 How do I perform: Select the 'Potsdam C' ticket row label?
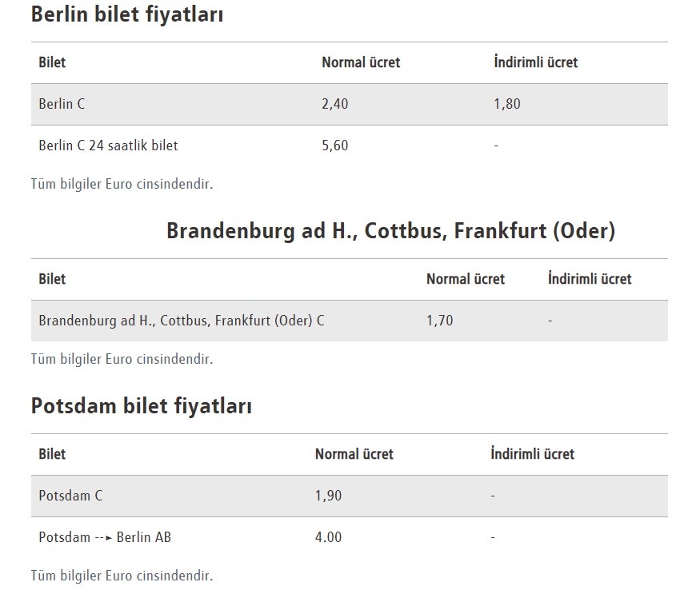point(70,496)
